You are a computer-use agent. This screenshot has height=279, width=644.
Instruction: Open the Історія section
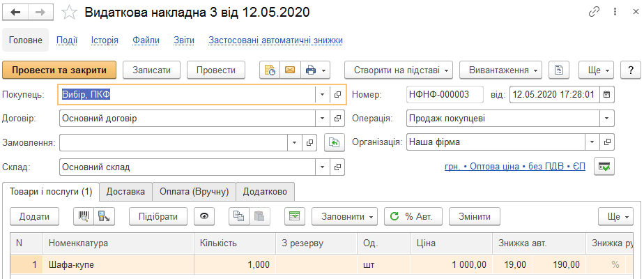[x=105, y=40]
